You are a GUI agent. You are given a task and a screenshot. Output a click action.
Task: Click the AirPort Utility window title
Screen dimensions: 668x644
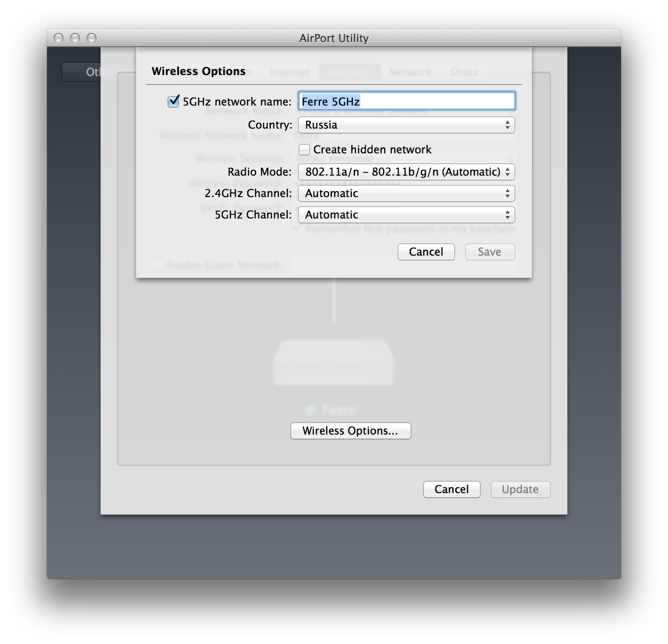click(x=334, y=38)
